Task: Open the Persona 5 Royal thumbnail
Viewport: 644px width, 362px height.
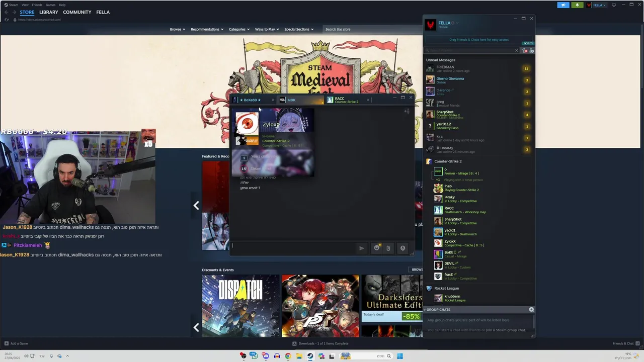Action: pos(320,306)
